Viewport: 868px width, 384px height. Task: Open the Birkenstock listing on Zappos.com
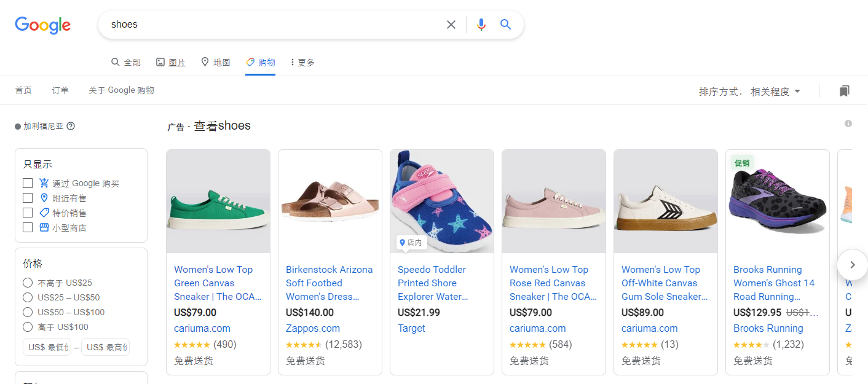click(329, 283)
